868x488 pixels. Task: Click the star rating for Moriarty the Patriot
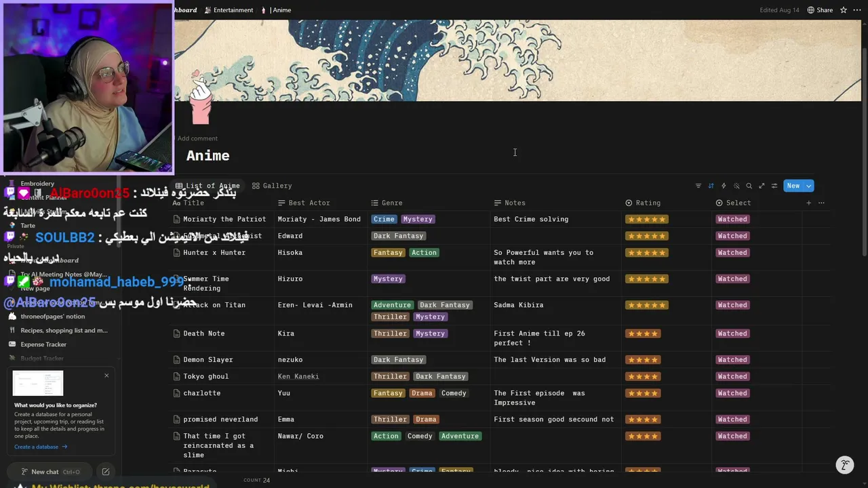647,219
